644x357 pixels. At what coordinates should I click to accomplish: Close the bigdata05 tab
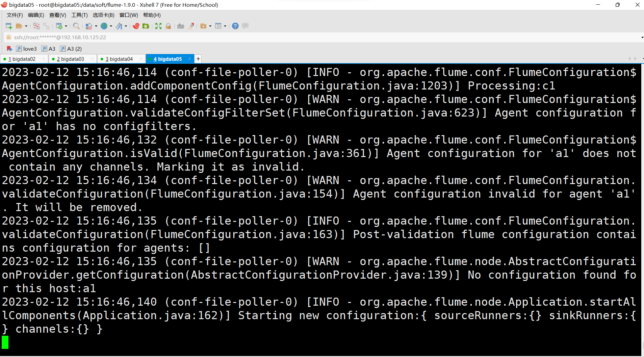click(x=190, y=59)
